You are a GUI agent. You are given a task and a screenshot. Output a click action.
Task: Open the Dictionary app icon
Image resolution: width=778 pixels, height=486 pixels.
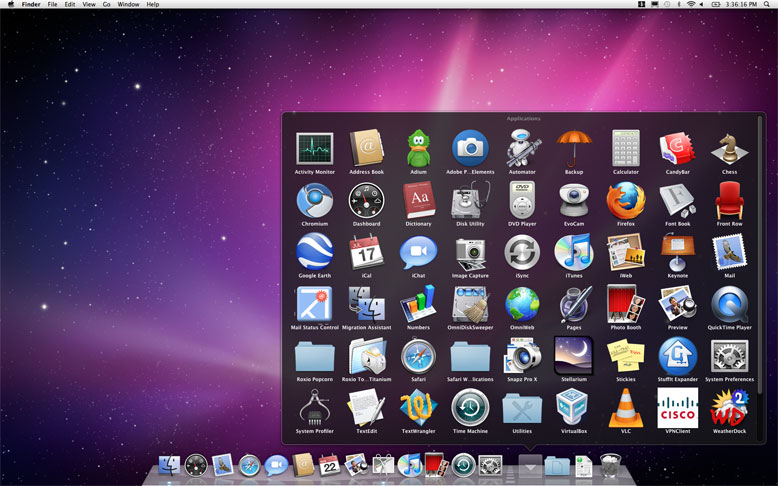[x=418, y=200]
